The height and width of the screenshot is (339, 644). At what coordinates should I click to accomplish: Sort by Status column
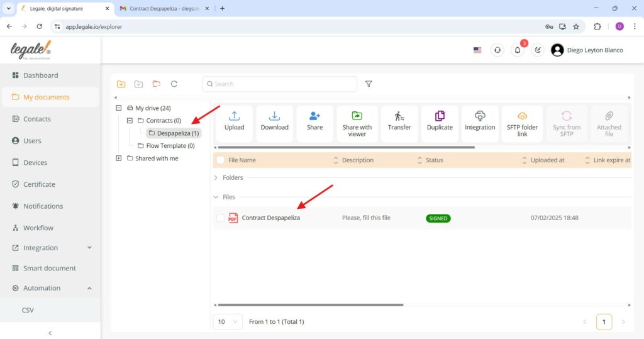[x=524, y=160]
